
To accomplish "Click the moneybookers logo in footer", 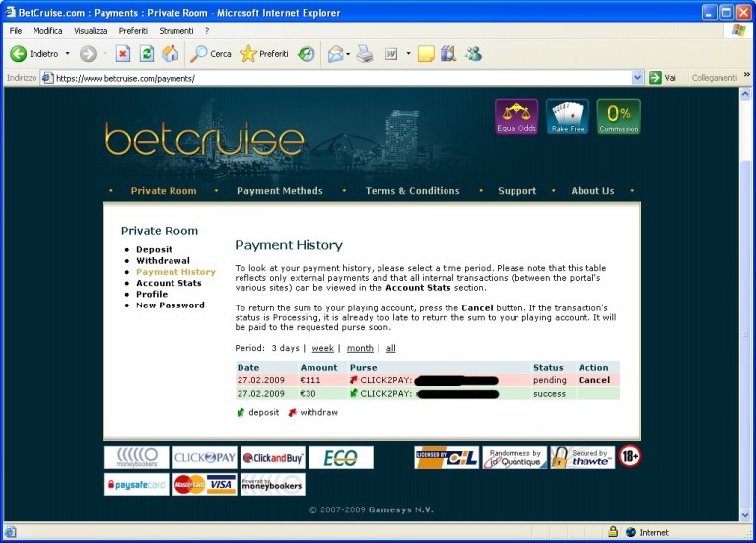I will pos(137,457).
